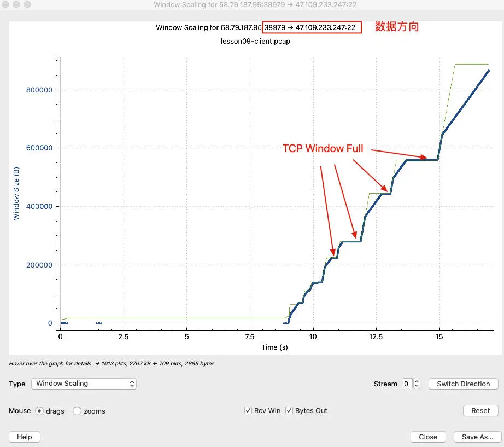Screen dimensions: 504x447
Task: Select the zooms mouse radio button
Action: click(77, 411)
